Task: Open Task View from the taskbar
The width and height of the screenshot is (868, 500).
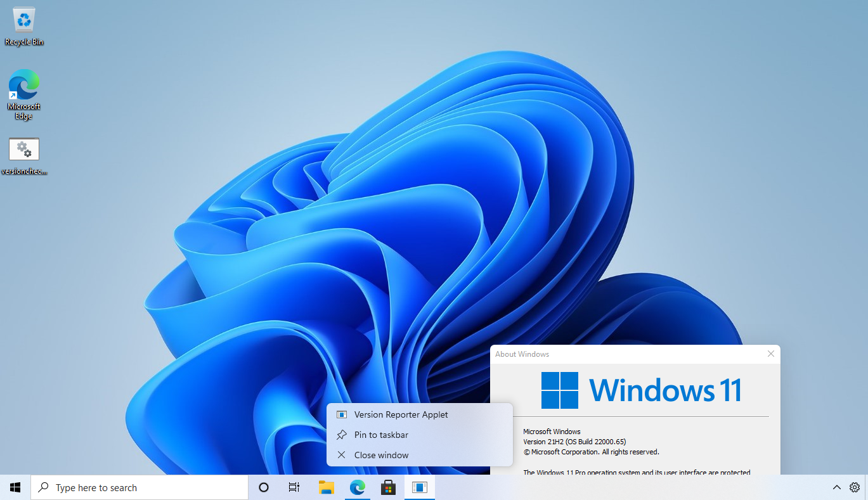Action: tap(294, 487)
